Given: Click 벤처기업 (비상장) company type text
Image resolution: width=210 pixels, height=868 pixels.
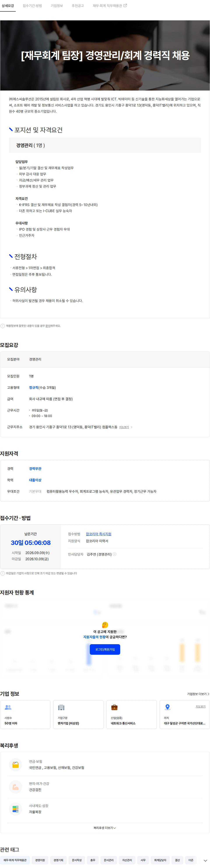Looking at the screenshot, I should [x=68, y=724].
